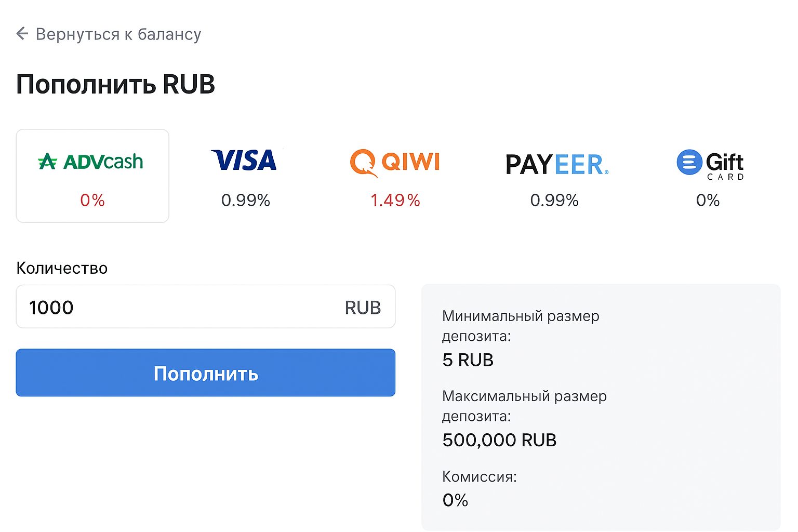This screenshot has height=532, width=798.
Task: Click the 0% fee under Gift Card
Action: click(x=708, y=200)
